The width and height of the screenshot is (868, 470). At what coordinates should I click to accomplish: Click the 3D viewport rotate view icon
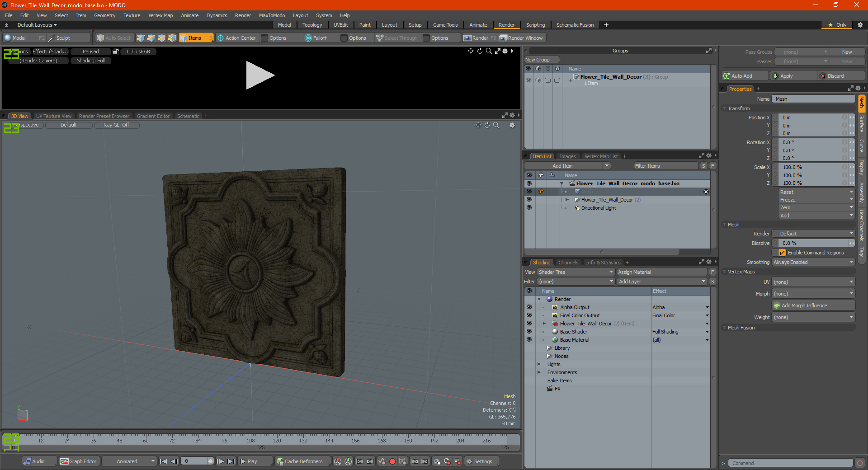coord(487,125)
